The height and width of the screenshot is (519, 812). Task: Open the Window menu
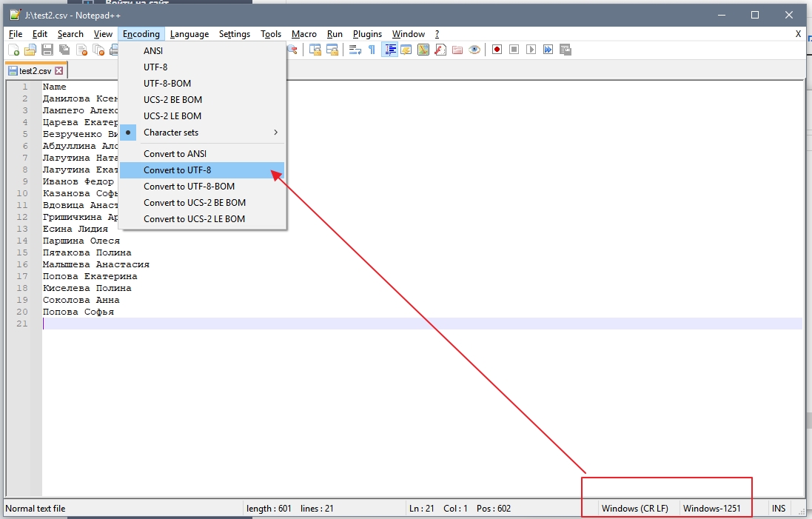408,33
